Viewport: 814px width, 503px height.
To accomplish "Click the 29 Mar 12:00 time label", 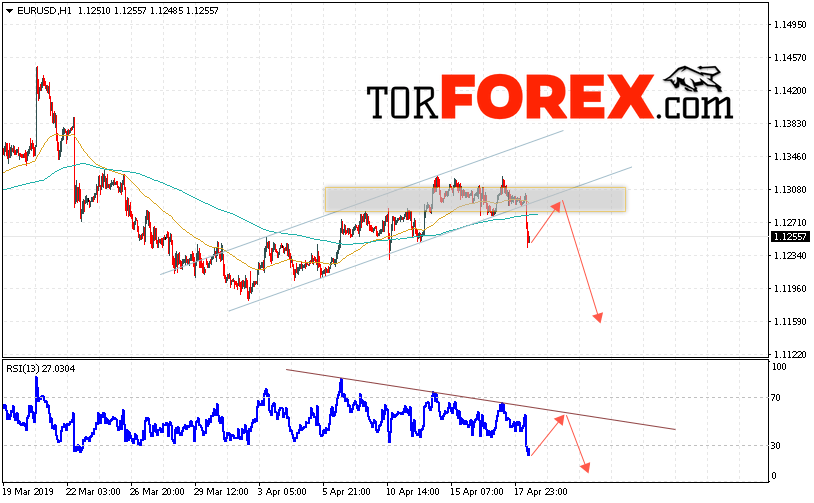I will tap(221, 492).
